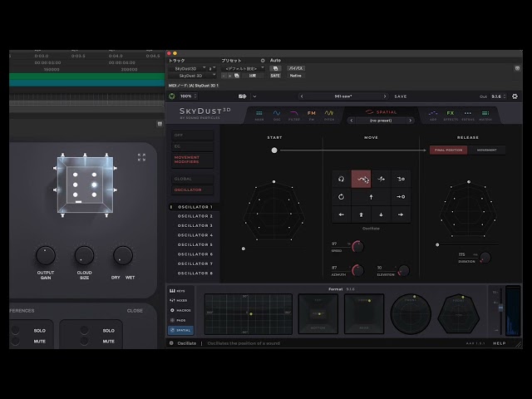The height and width of the screenshot is (399, 532).
Task: Open the FX effects section
Action: click(451, 115)
